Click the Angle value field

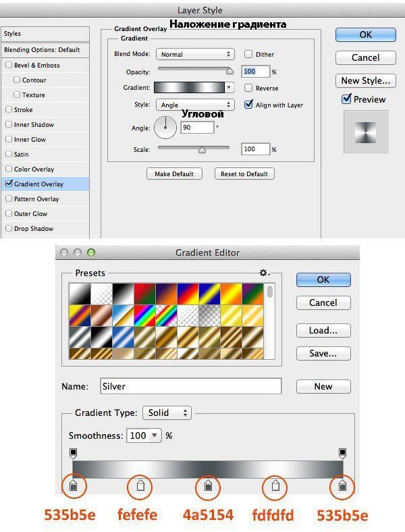point(197,128)
